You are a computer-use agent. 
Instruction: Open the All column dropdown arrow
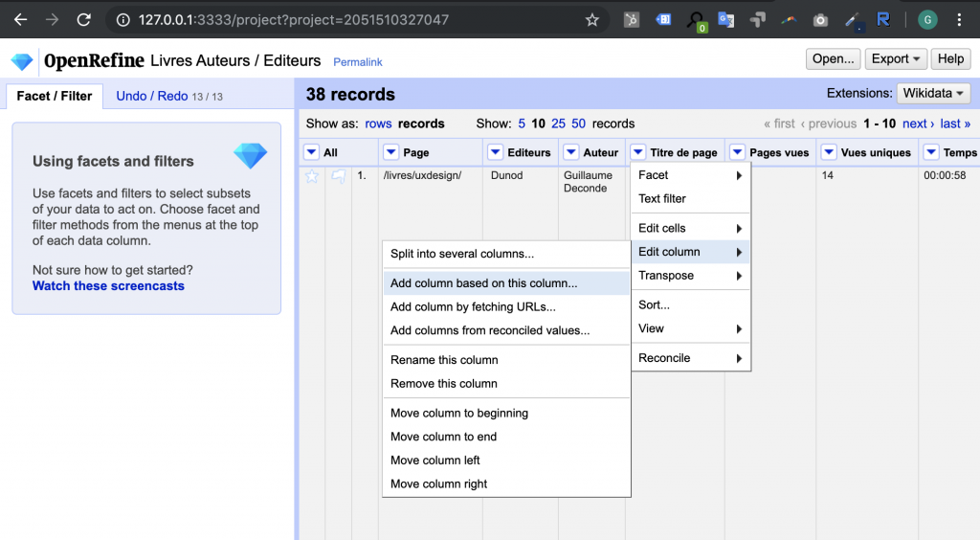pos(311,152)
